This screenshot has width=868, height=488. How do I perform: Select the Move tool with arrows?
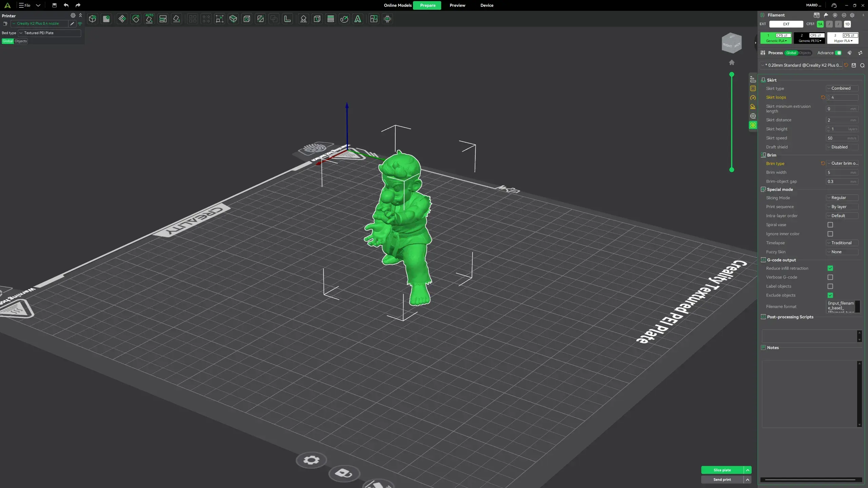tap(122, 19)
